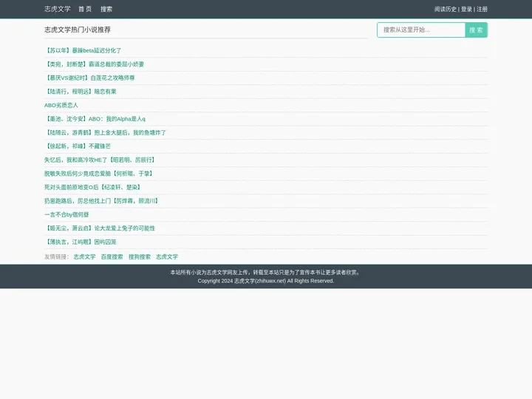
Task: Open the 首页 navigation menu item
Action: click(x=85, y=9)
